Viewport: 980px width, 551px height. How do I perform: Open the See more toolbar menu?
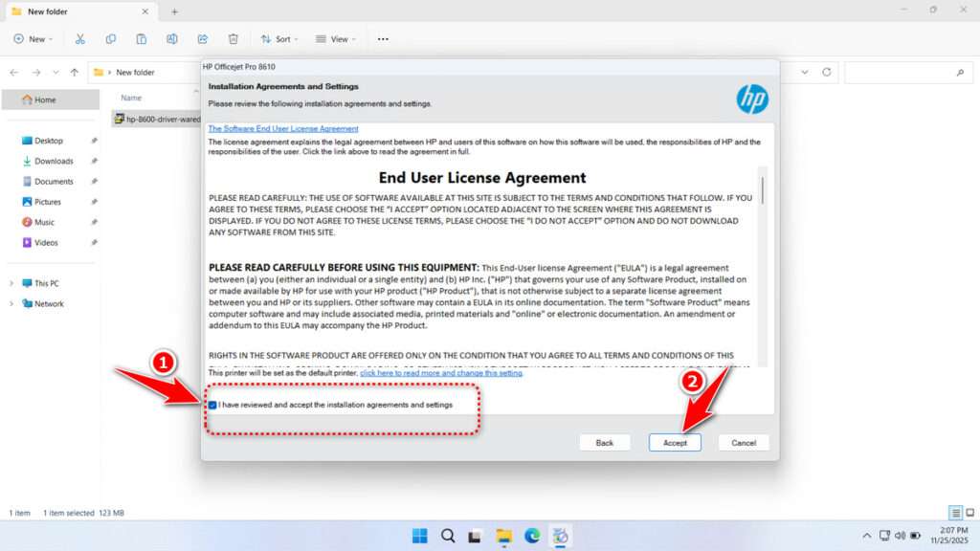click(x=382, y=38)
